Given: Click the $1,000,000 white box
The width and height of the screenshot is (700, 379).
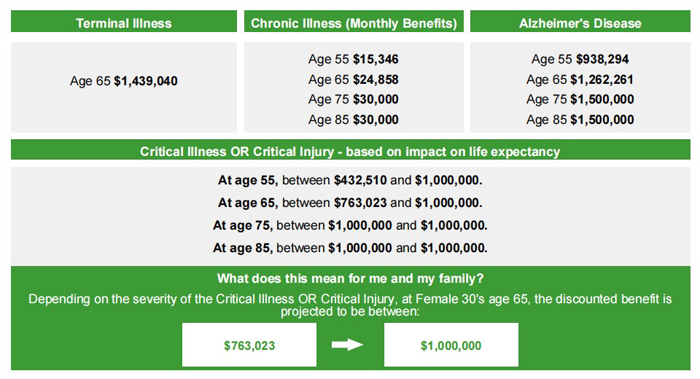Looking at the screenshot, I should click(451, 345).
